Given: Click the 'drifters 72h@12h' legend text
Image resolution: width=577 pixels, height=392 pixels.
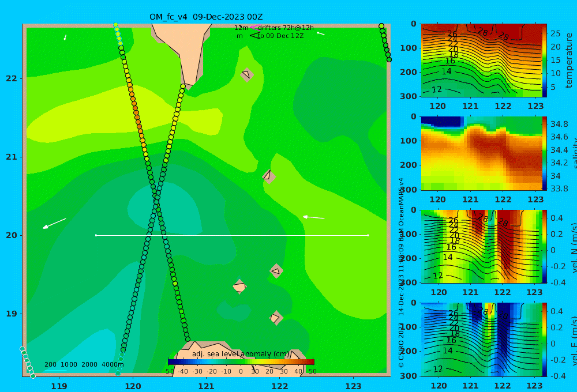Looking at the screenshot, I should pyautogui.click(x=286, y=28).
